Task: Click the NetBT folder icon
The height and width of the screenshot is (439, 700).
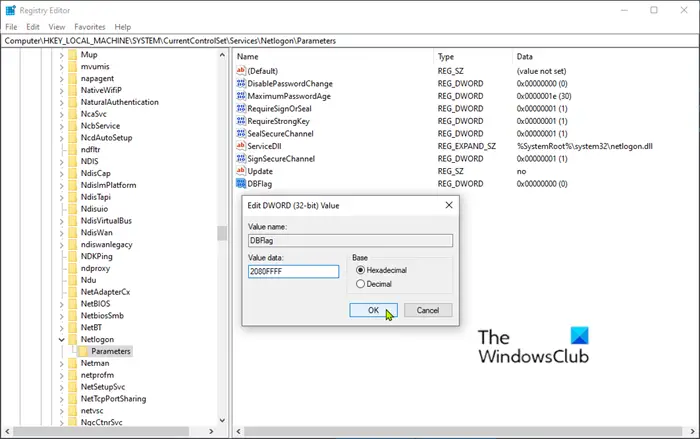Action: [x=73, y=327]
